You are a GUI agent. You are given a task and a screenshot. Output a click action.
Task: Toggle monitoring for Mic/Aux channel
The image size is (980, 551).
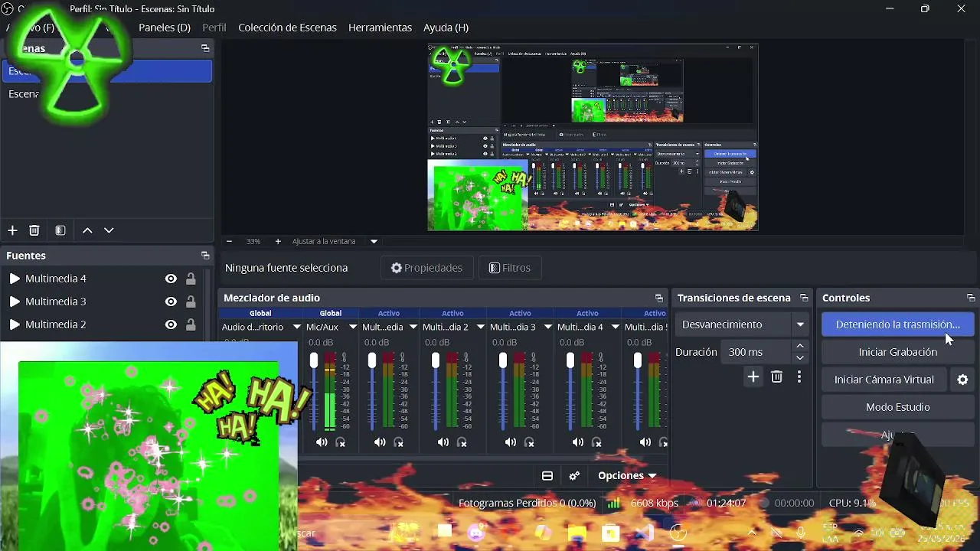[341, 442]
